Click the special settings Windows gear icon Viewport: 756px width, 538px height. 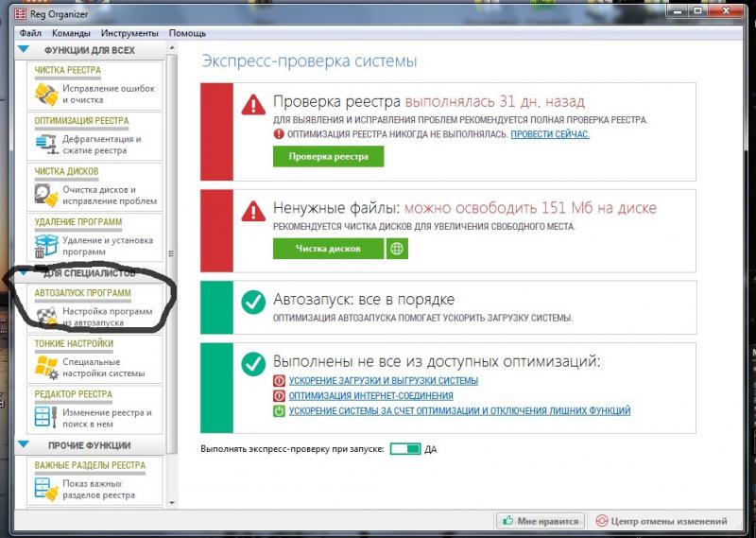(x=46, y=368)
